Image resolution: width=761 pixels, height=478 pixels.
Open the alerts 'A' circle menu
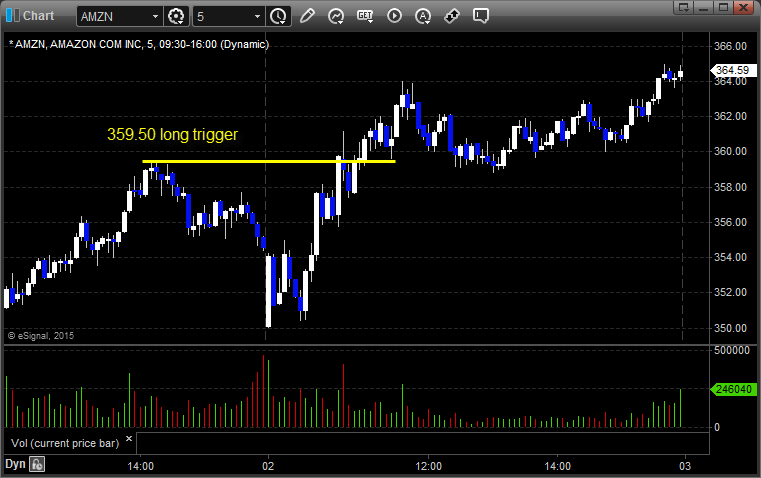423,16
